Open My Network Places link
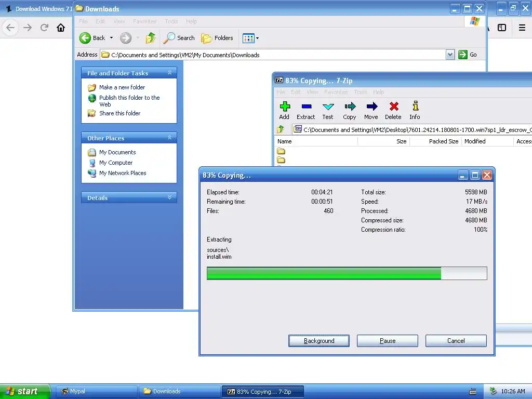 pos(123,173)
